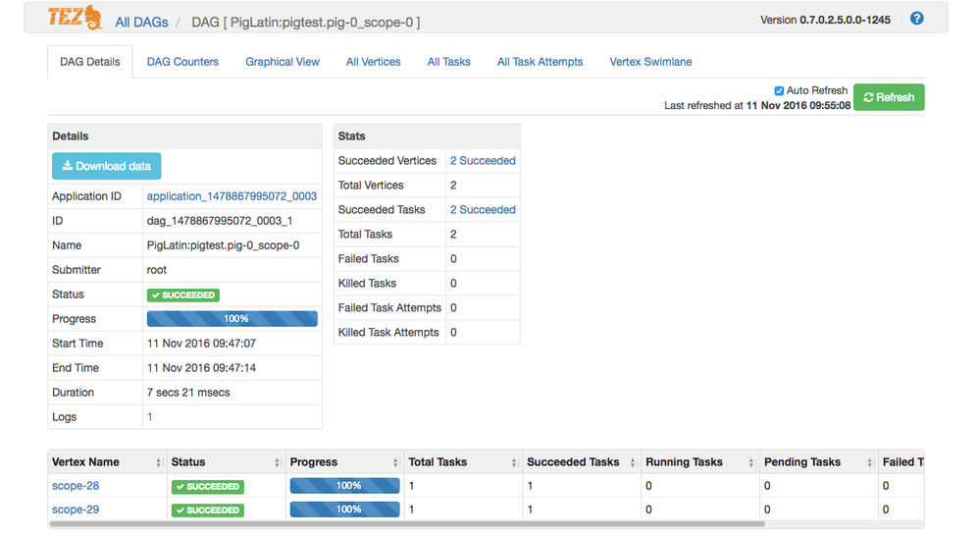Open the application_1478867995072_0003 link

[x=232, y=196]
